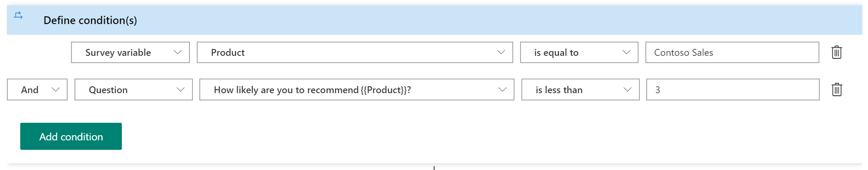Click the chevron beside 'is less than'
868x170 pixels.
[627, 89]
